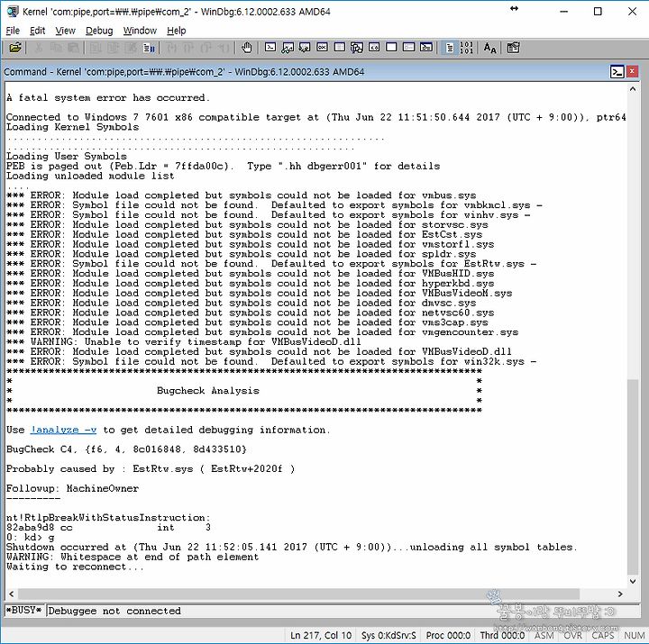Click the greyed-out Restart toolbar icon
Image resolution: width=649 pixels, height=644 pixels.
coord(113,48)
